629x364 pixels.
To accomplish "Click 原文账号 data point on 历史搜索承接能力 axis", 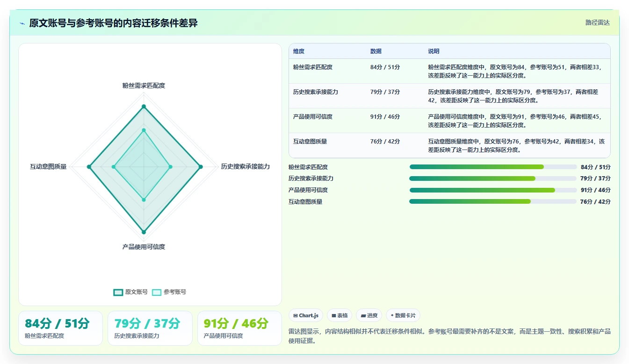I will (201, 167).
